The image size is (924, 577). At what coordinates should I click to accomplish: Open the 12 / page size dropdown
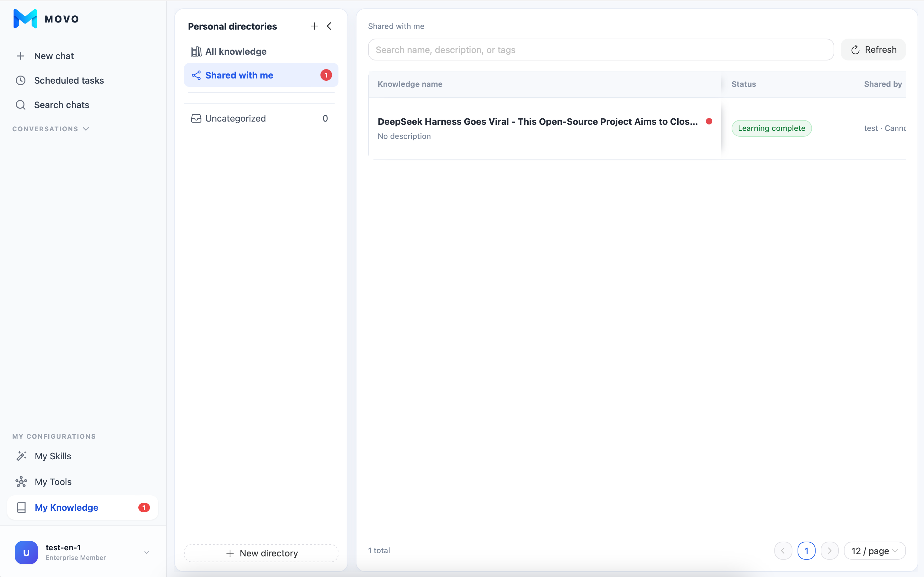click(874, 551)
